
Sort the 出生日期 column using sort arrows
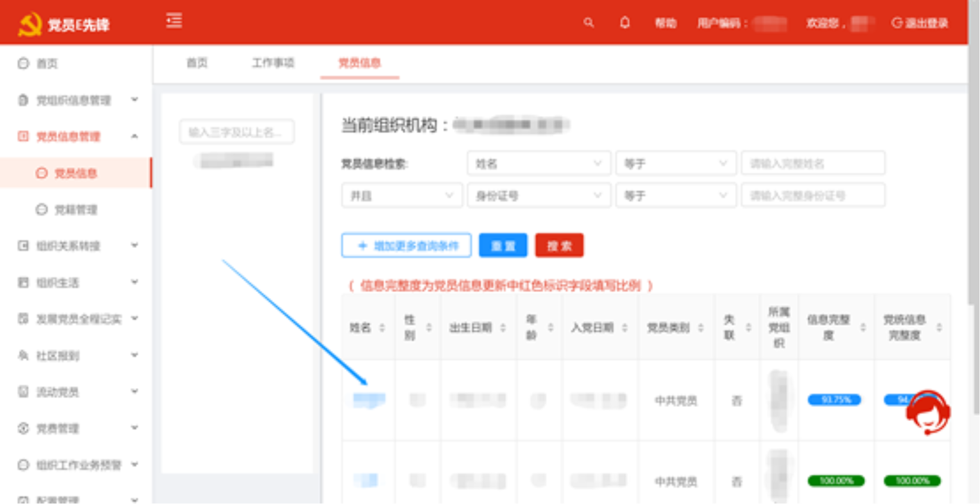[503, 328]
